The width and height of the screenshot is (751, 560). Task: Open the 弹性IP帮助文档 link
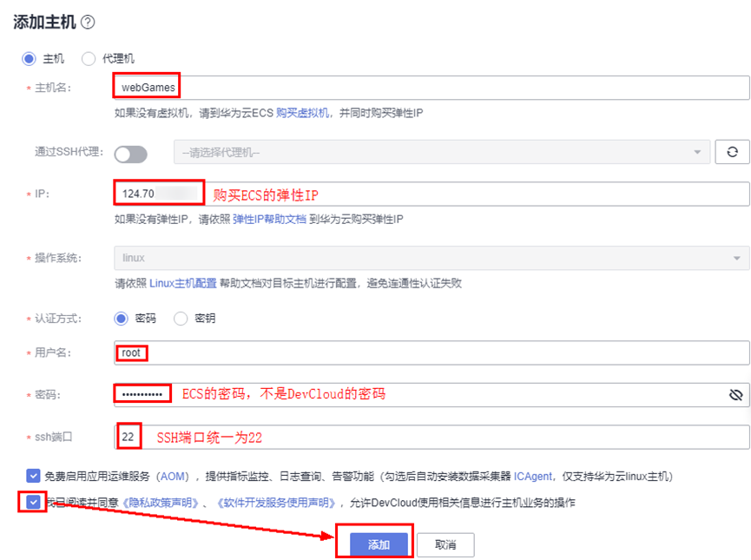[x=269, y=220]
